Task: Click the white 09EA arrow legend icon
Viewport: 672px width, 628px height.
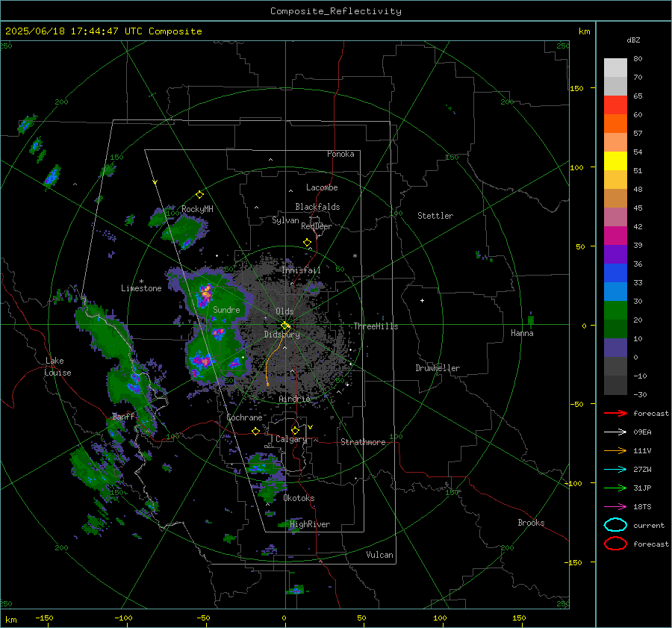Action: pos(615,432)
